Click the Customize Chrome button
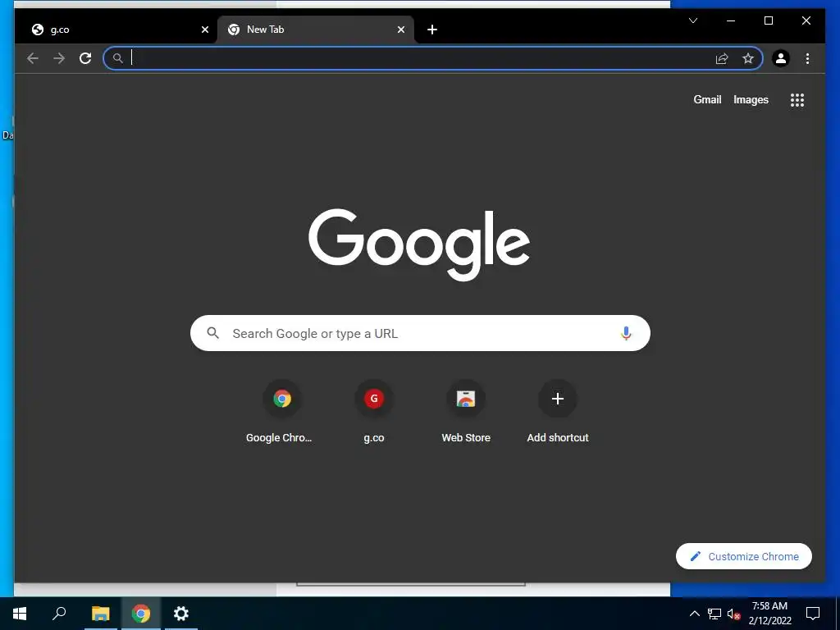 (x=743, y=556)
